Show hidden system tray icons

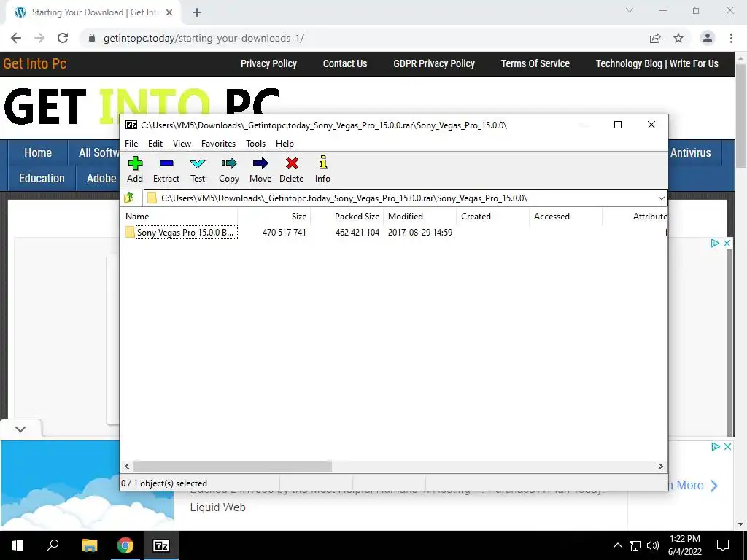tap(617, 545)
